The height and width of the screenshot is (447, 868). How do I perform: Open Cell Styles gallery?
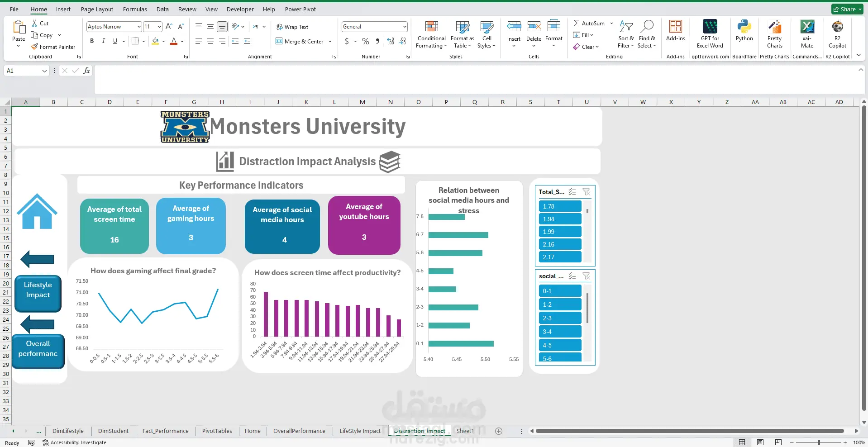pos(486,34)
